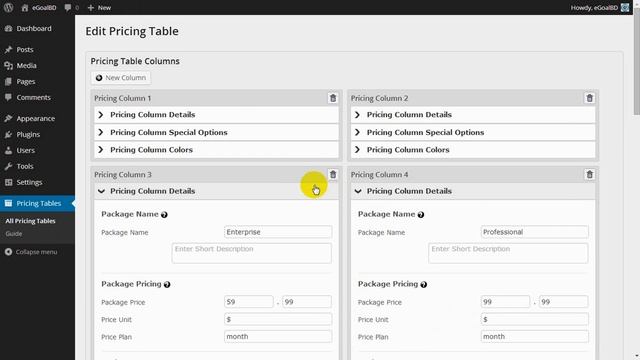Expand Column 2 Pricing Column Details
Image resolution: width=640 pixels, height=360 pixels.
[473, 115]
